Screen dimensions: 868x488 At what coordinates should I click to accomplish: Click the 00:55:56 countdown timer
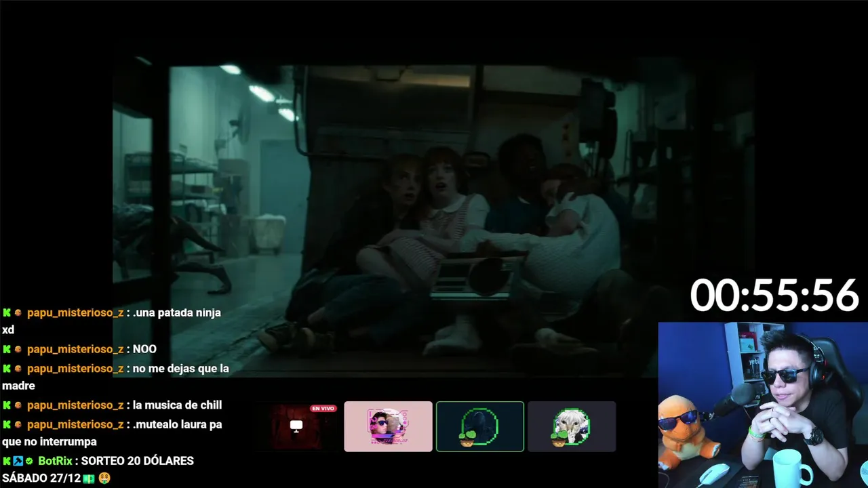click(x=774, y=296)
